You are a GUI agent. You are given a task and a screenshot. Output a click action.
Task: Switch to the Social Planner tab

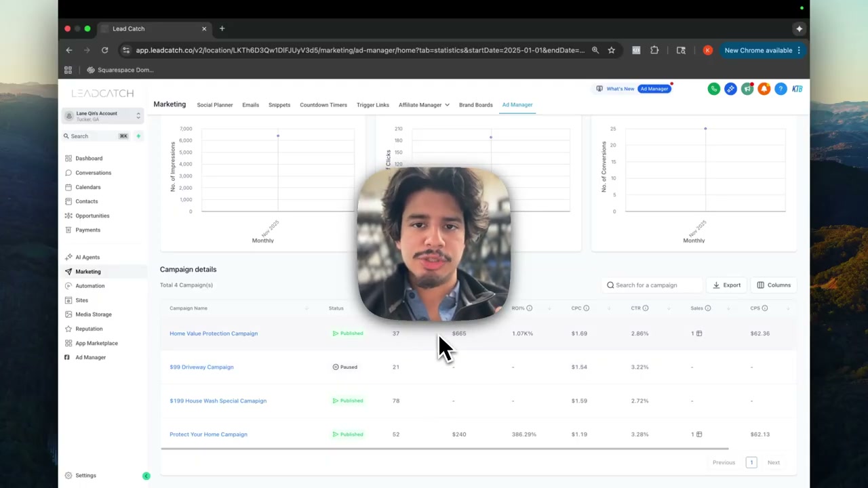(215, 105)
